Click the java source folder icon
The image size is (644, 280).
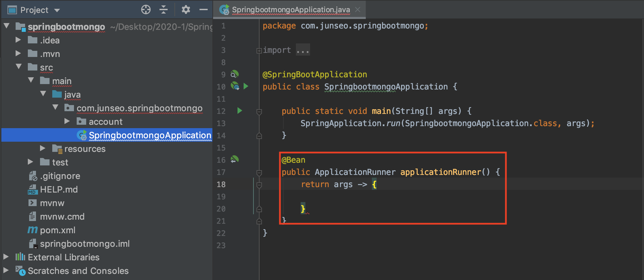(x=57, y=94)
